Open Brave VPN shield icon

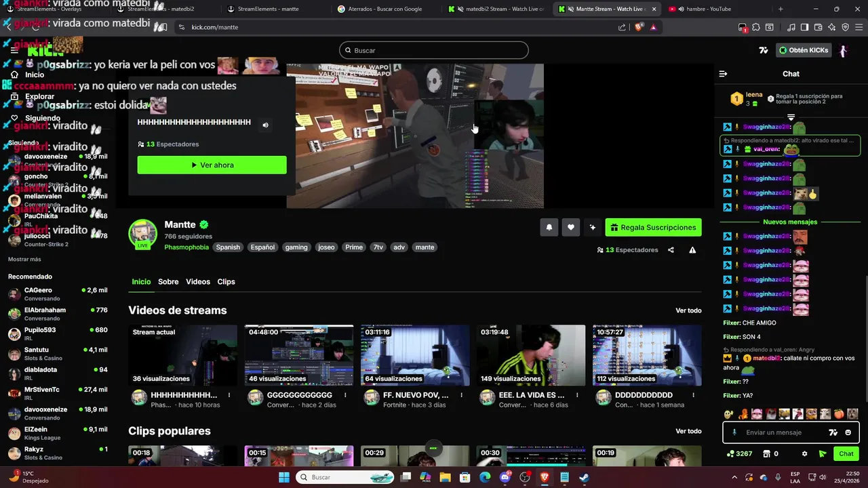(x=845, y=27)
